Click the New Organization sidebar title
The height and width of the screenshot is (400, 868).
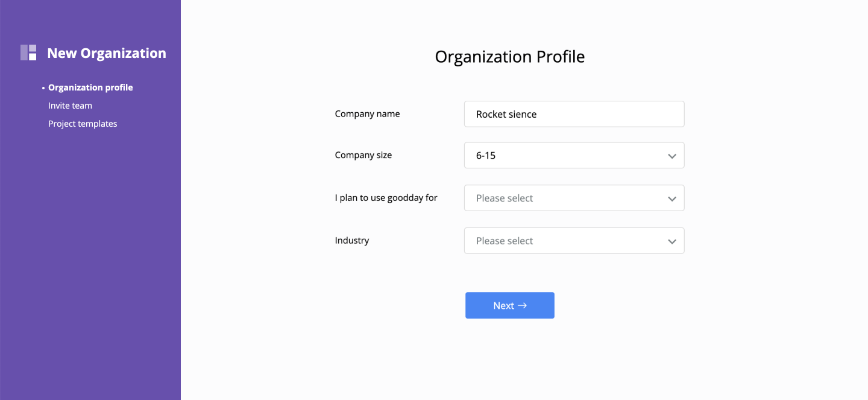(107, 53)
